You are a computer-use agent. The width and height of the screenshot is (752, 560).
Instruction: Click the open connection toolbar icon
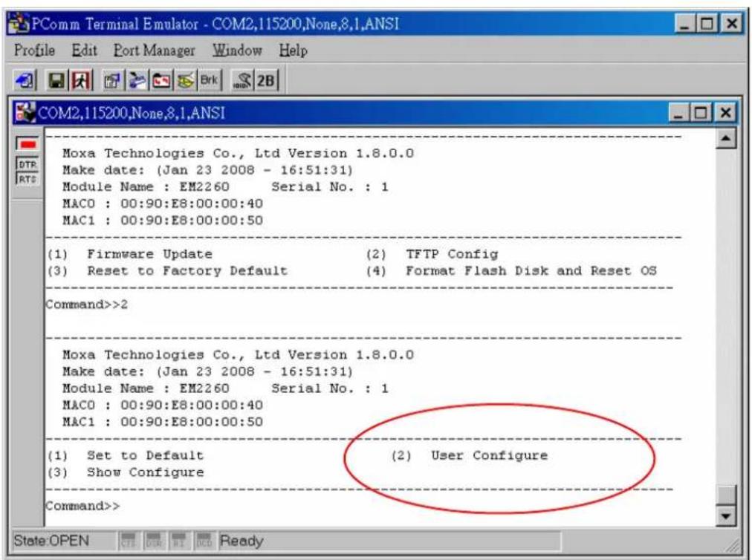coord(25,80)
